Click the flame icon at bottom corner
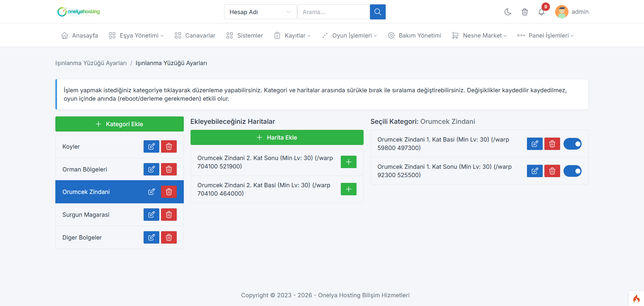644x306 pixels. point(636,298)
